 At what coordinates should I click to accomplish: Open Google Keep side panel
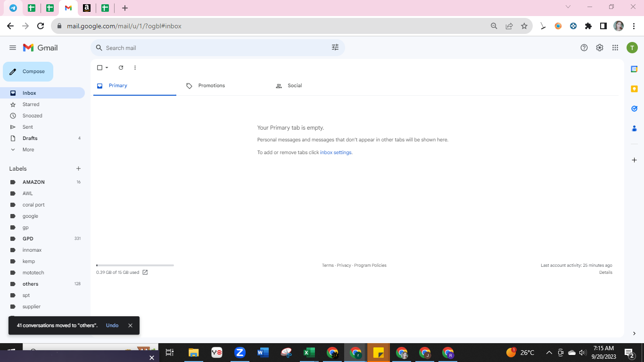point(634,89)
